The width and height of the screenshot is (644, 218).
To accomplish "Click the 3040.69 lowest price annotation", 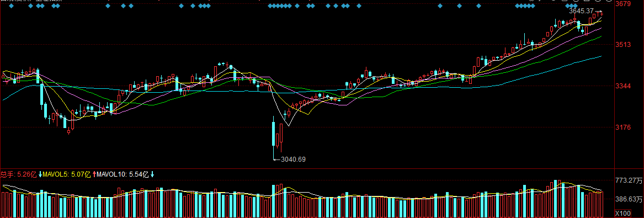I will [293, 159].
